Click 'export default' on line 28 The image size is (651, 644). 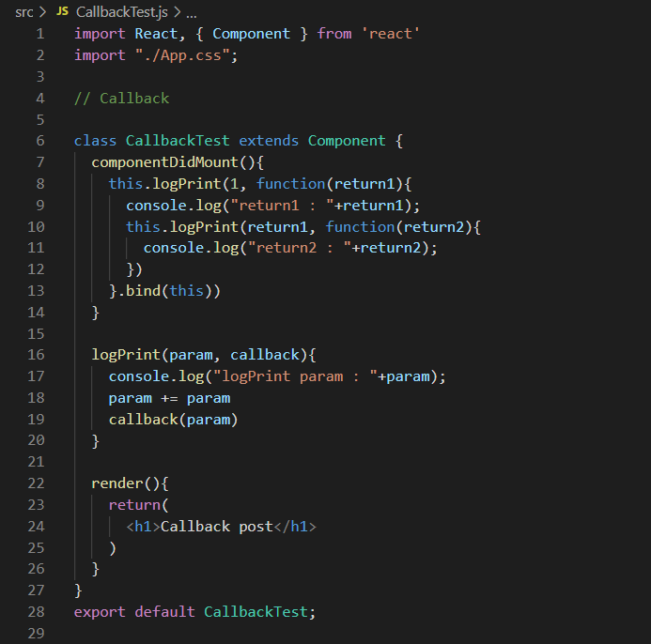click(134, 612)
